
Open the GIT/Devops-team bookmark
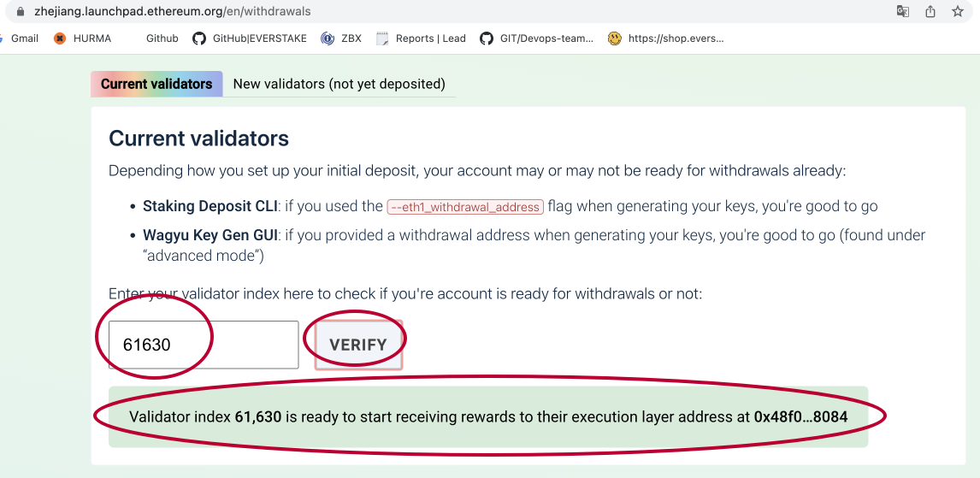coord(537,38)
